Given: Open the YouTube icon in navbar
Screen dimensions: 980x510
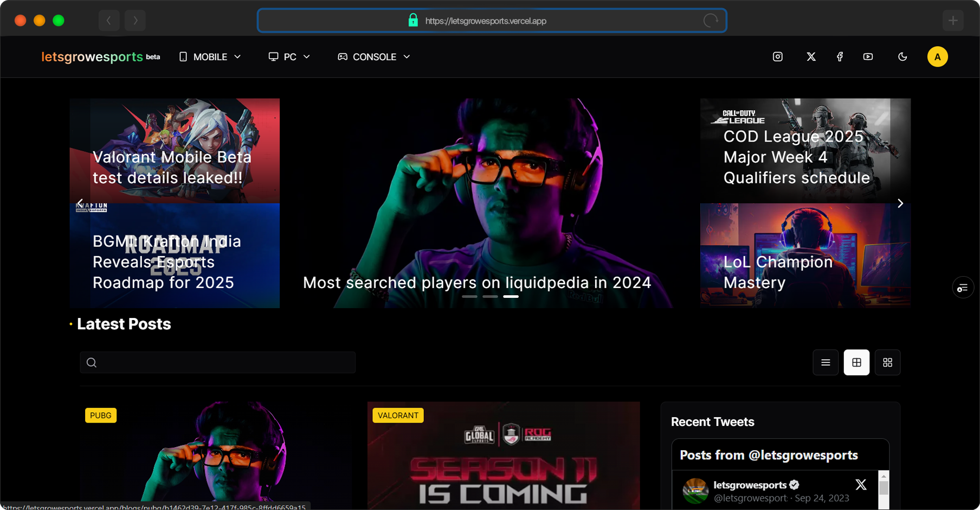Looking at the screenshot, I should pyautogui.click(x=868, y=56).
